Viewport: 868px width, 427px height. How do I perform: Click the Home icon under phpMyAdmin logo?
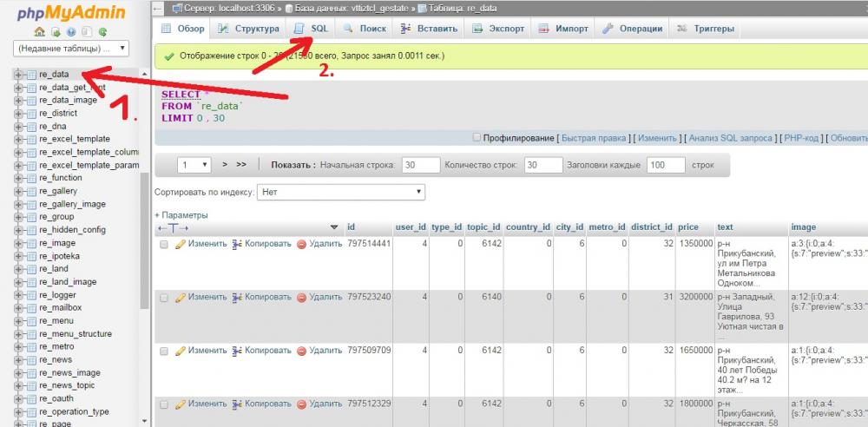[x=40, y=31]
